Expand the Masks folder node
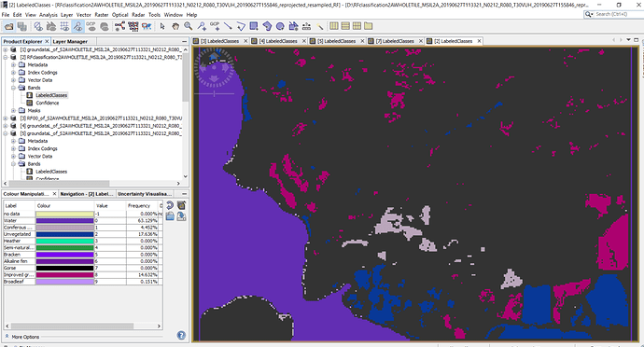Screen dimensions: 644x347 [x=13, y=110]
